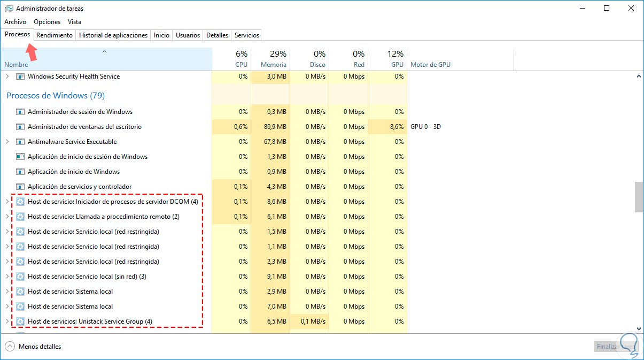Expand Antimalware Service Executable row
Screen dimensions: 644x360
click(7, 142)
